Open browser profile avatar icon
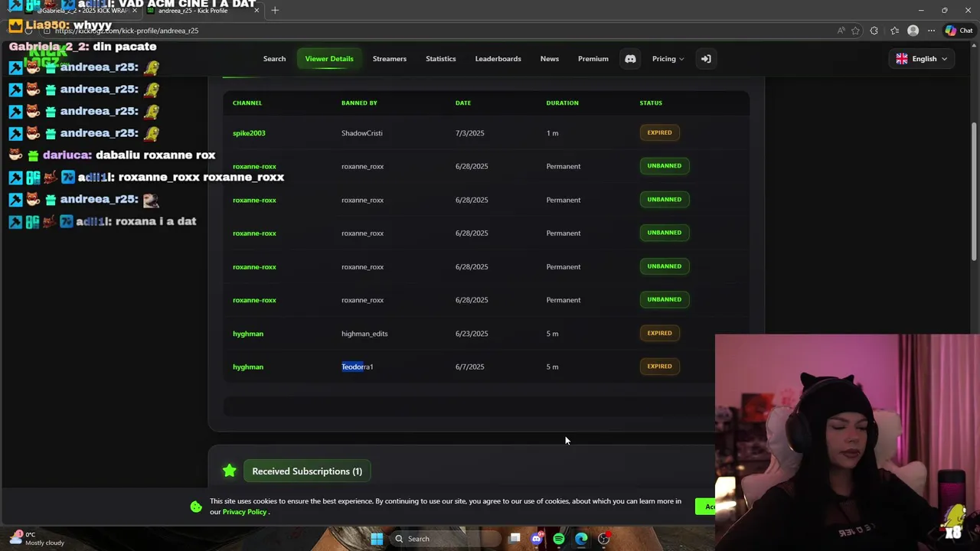 [913, 31]
